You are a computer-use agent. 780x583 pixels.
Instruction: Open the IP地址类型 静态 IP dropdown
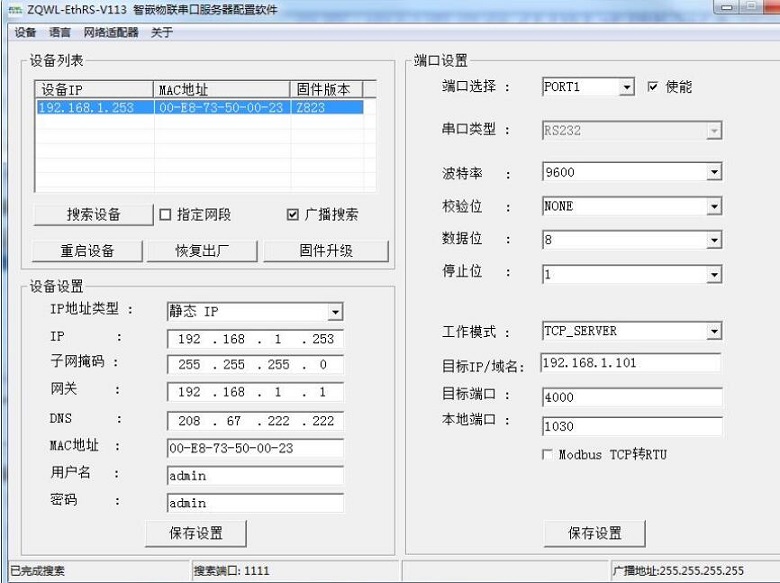pos(335,312)
